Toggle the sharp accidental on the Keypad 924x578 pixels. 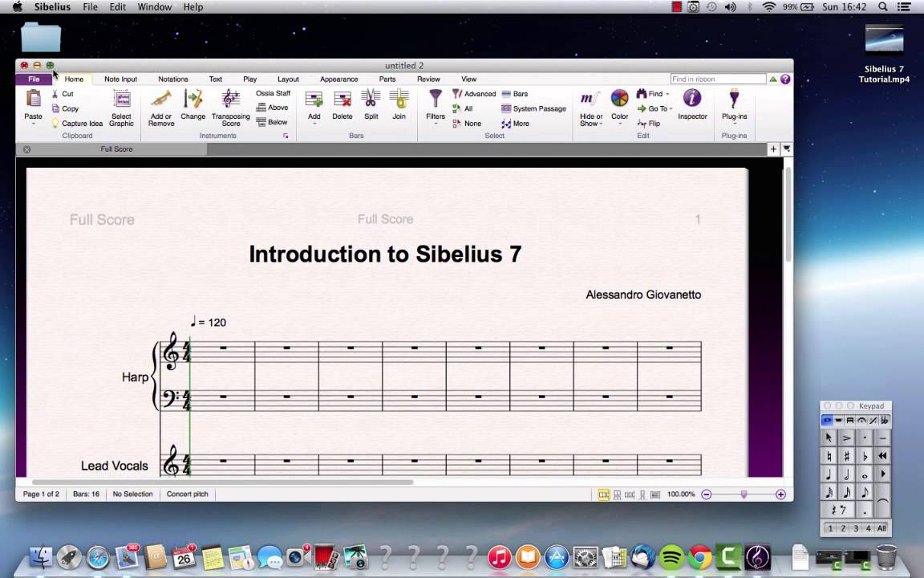(846, 456)
